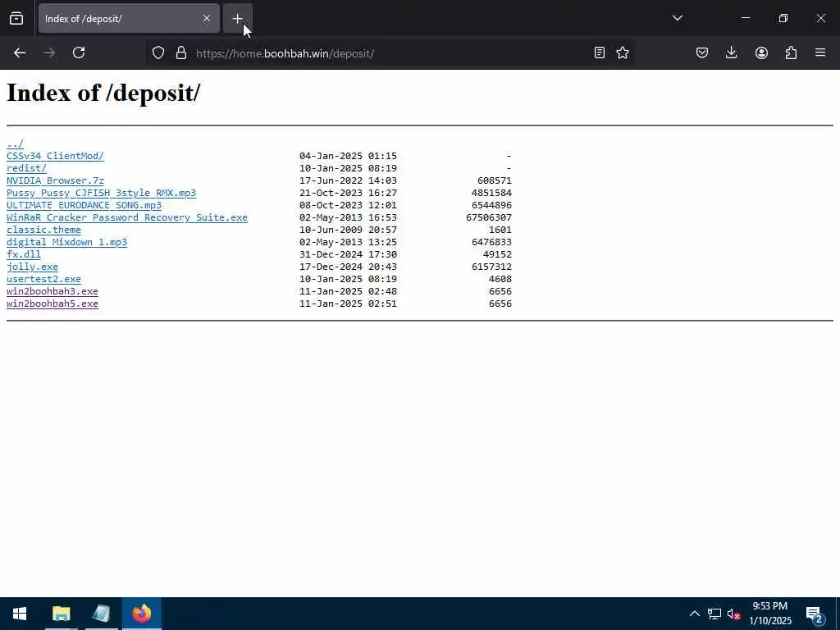Click file size 67506307
Viewport: 840px width, 630px height.
coord(489,217)
